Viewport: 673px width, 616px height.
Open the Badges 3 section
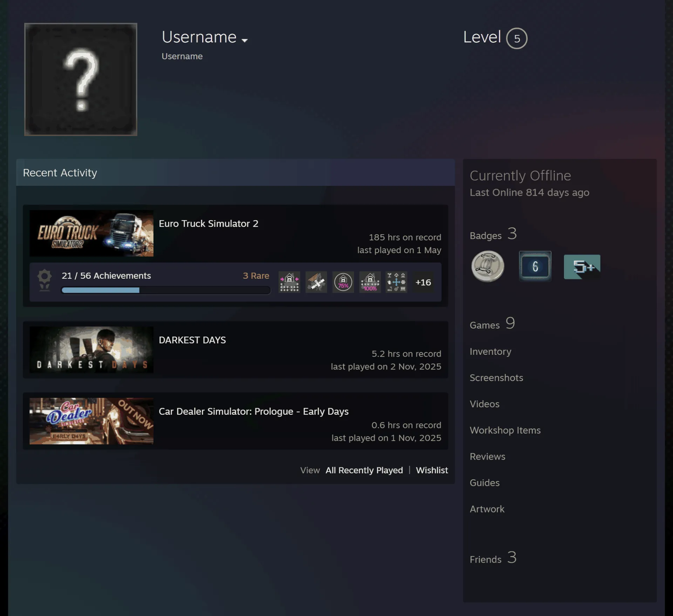tap(493, 234)
